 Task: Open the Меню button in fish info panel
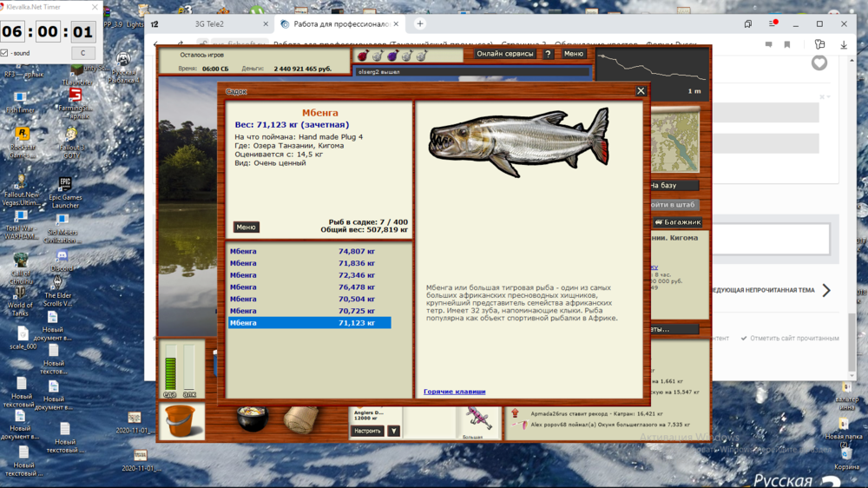[246, 228]
